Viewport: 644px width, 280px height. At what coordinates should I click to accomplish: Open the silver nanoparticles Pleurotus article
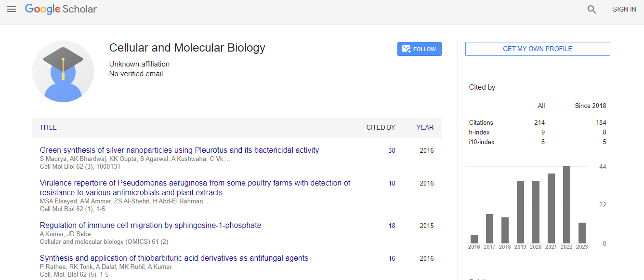179,150
